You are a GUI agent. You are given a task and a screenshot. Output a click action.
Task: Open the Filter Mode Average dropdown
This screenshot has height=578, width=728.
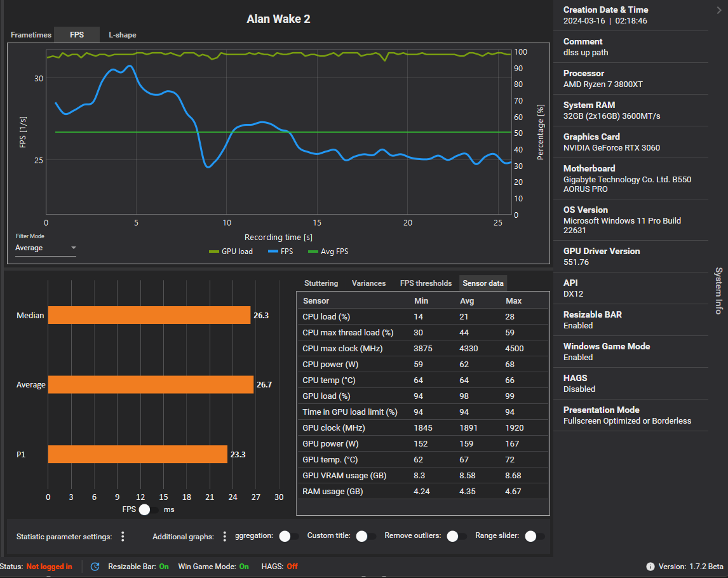[x=46, y=248]
